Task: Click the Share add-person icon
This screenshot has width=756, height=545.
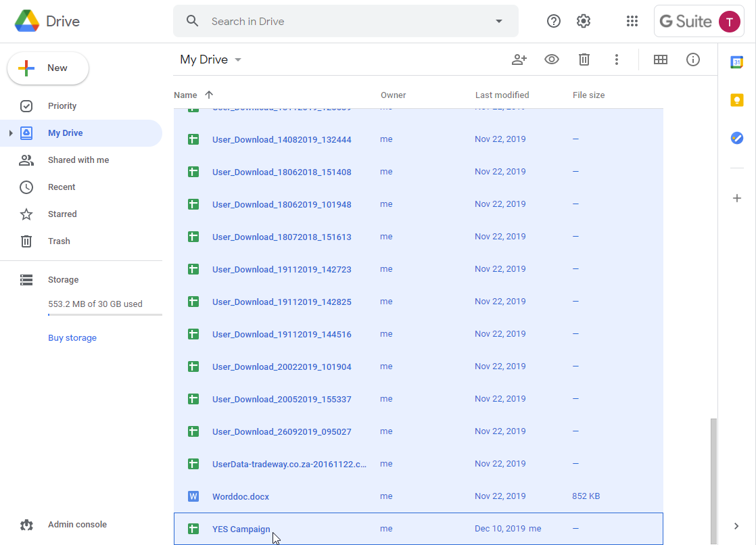Action: 519,60
